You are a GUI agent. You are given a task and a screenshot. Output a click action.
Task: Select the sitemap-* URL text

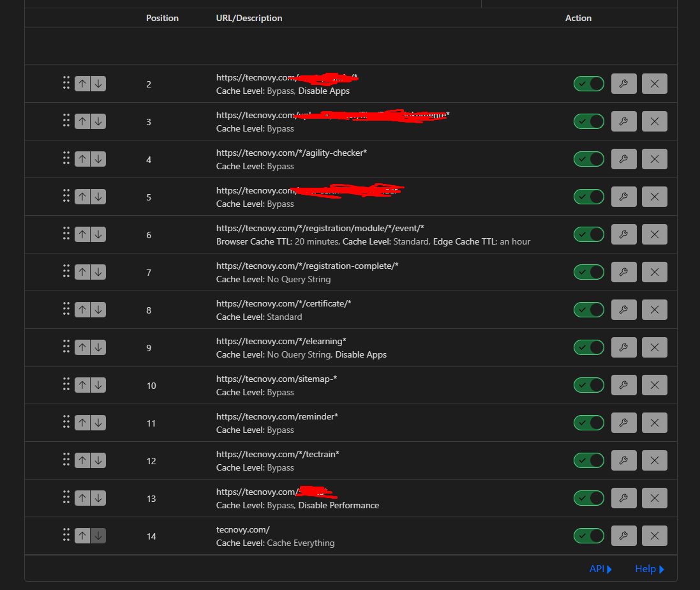tap(276, 379)
